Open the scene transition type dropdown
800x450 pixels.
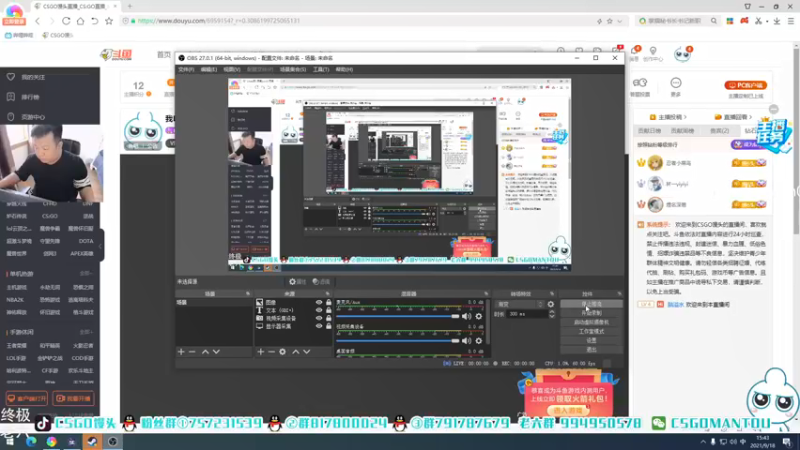tap(519, 304)
